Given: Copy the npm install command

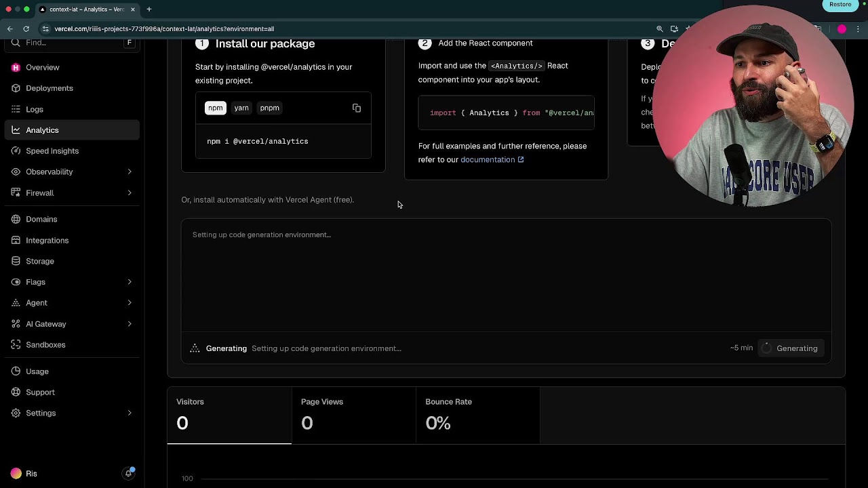Looking at the screenshot, I should pos(357,108).
